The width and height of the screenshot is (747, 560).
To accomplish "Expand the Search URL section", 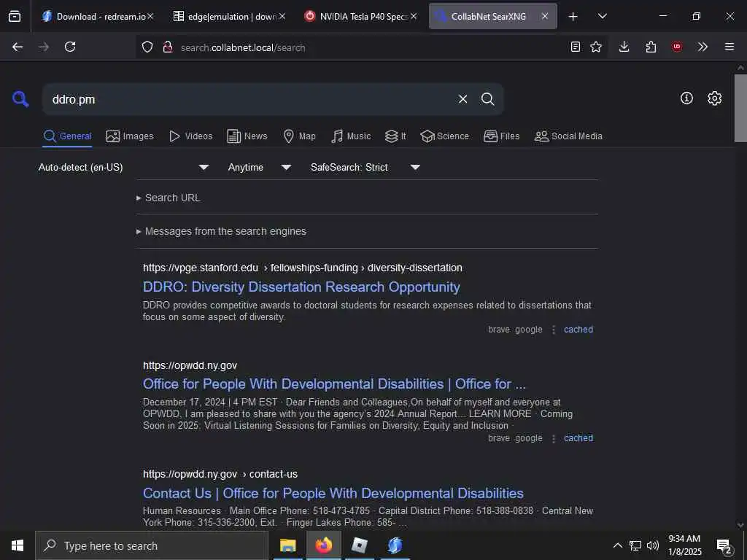I will coord(169,198).
